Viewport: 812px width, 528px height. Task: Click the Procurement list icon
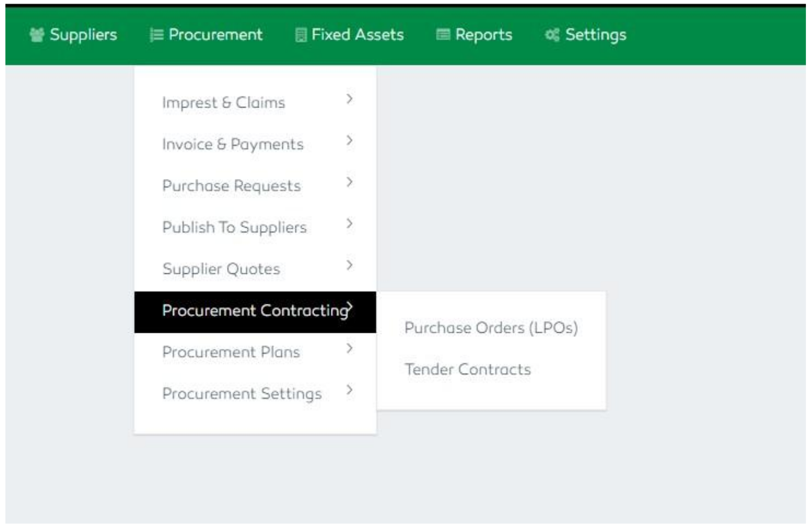(156, 34)
